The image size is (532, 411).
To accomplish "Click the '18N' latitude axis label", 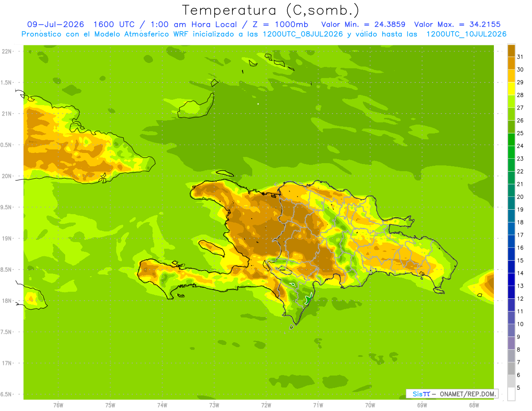I will pos(7,301).
